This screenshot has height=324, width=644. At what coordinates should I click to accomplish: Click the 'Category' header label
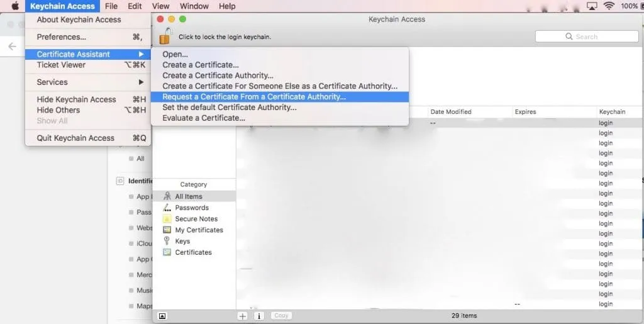pos(194,184)
